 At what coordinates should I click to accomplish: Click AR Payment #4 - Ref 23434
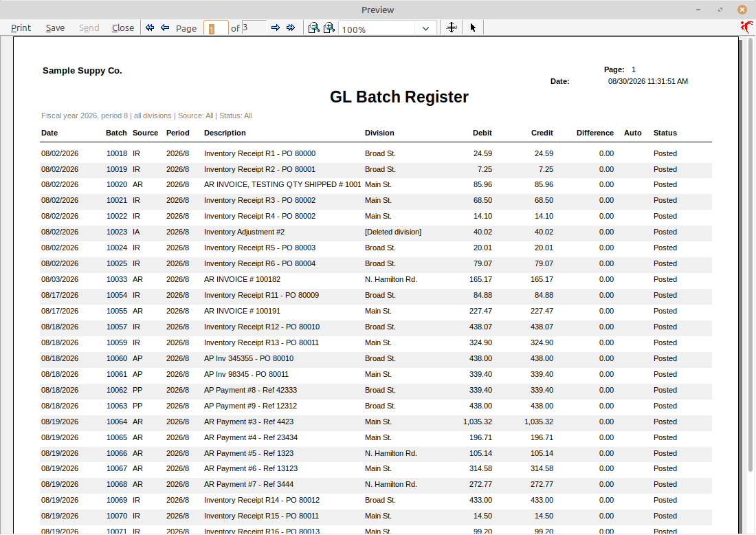pos(251,437)
